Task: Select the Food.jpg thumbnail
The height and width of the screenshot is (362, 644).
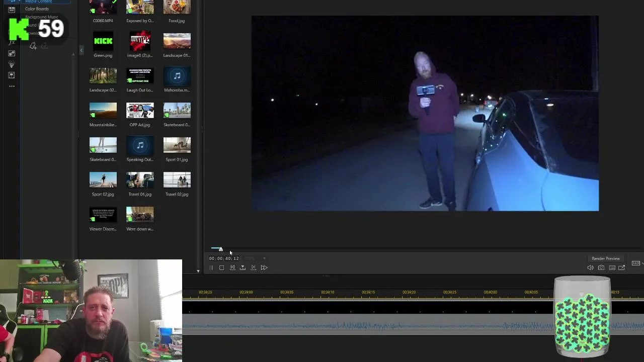Action: (x=177, y=7)
